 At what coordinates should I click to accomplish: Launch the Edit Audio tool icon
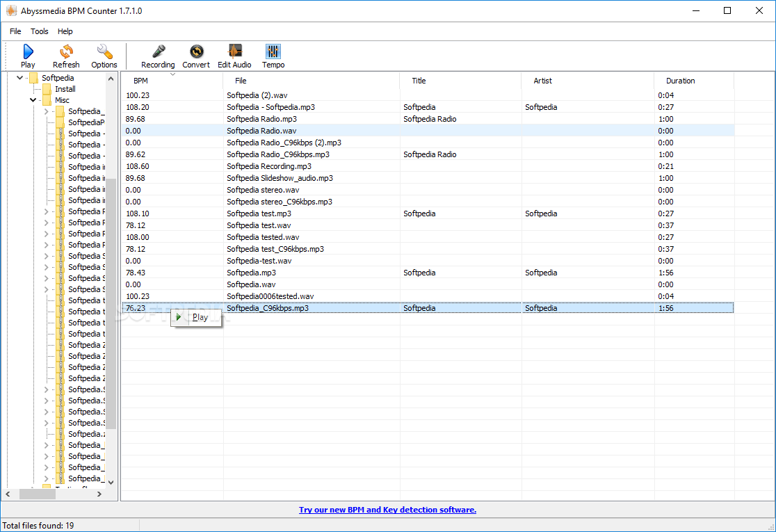234,51
